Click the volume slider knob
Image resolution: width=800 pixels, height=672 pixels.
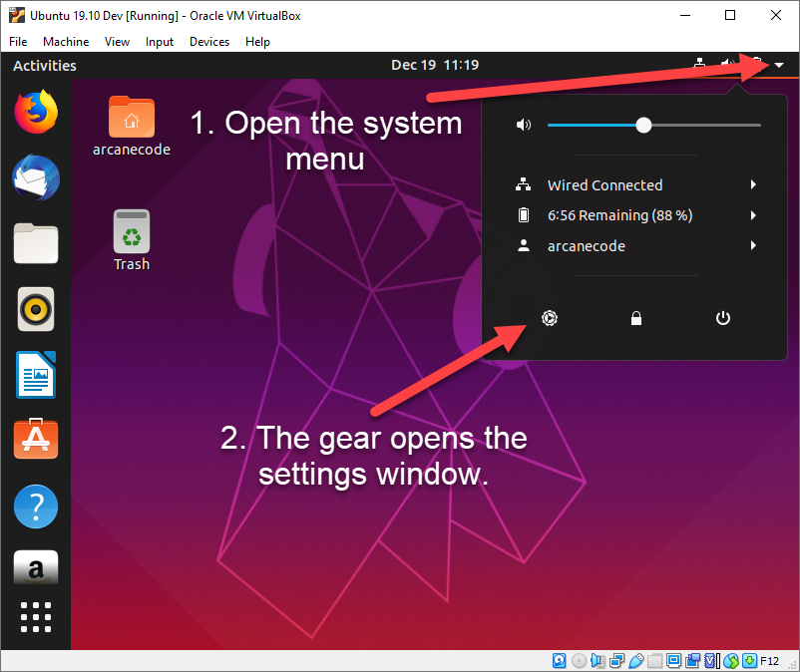[x=643, y=125]
